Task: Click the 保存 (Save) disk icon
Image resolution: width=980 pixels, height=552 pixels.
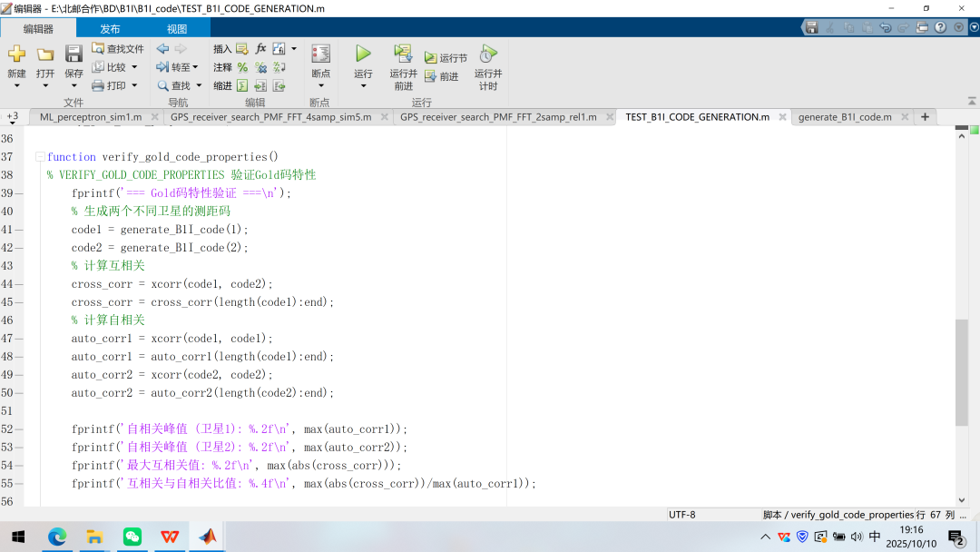Action: 73,54
